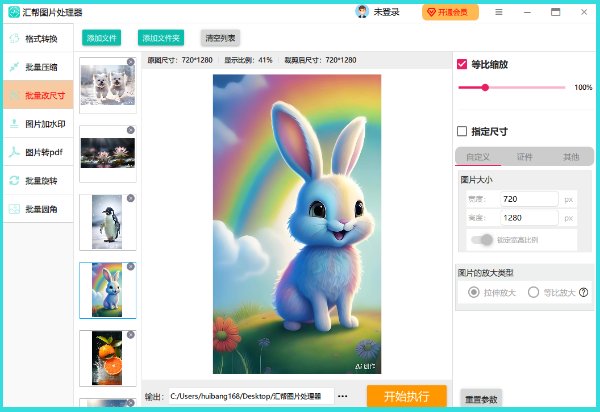The width and height of the screenshot is (600, 412).
Task: Click the 100% scale value text
Action: pyautogui.click(x=583, y=87)
